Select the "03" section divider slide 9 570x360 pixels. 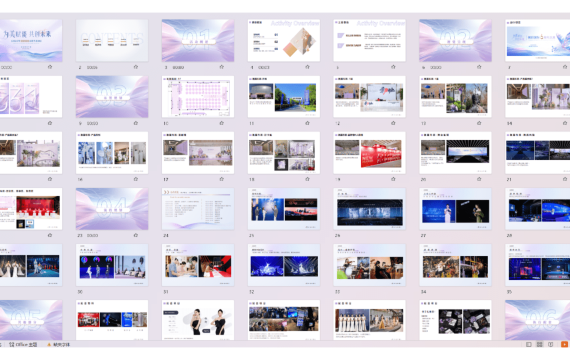112,97
